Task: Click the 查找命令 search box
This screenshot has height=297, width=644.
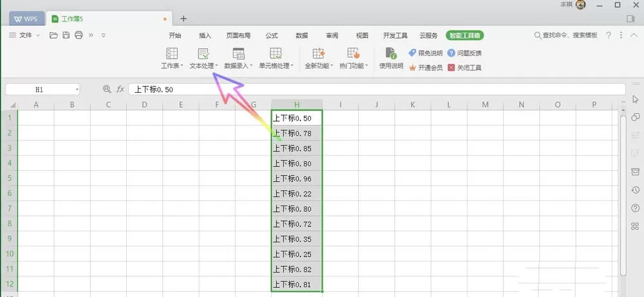Action: [x=565, y=35]
